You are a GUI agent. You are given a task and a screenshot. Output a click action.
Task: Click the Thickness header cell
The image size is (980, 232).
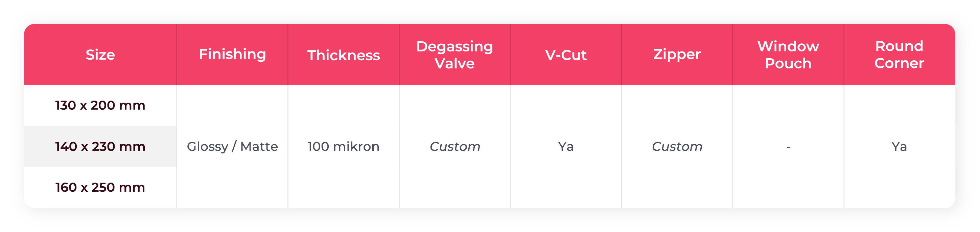pyautogui.click(x=343, y=55)
